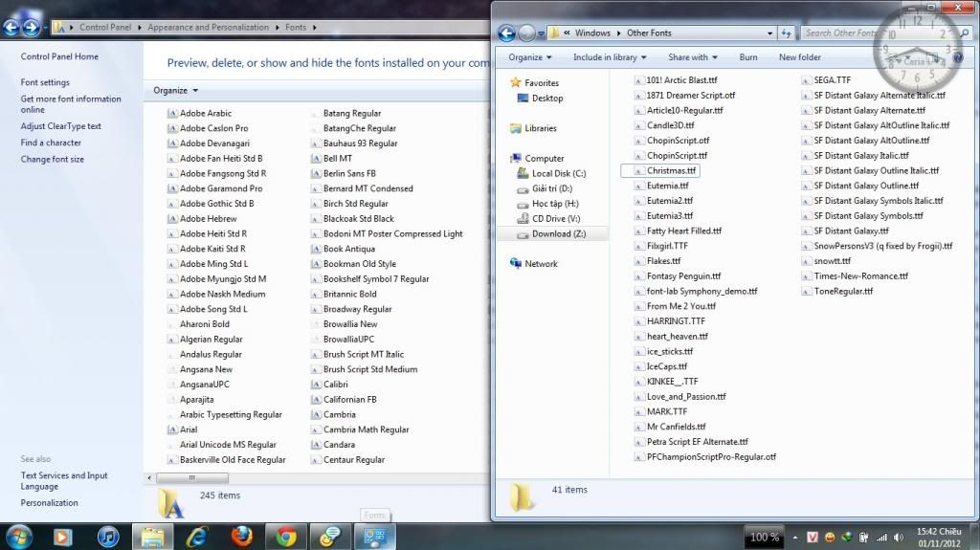Screen dimensions: 980x550
Task: Show hidden tray icons arrow
Action: pyautogui.click(x=795, y=538)
